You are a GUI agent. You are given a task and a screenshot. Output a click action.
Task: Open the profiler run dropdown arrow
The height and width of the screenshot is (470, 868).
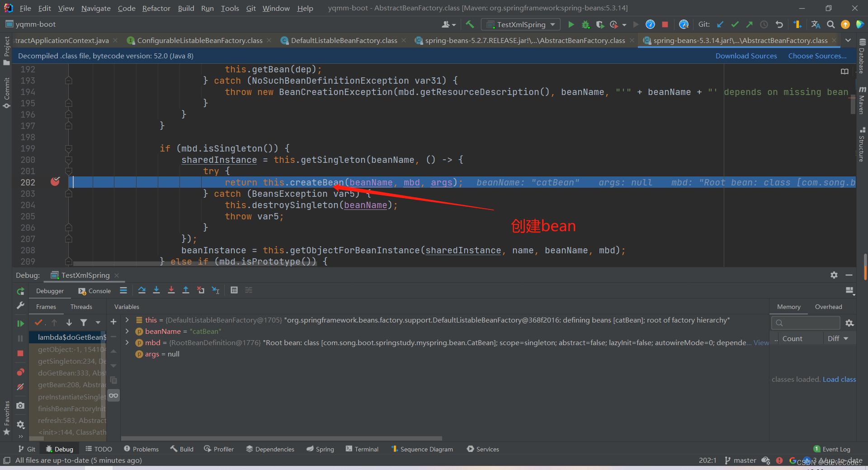coord(624,25)
